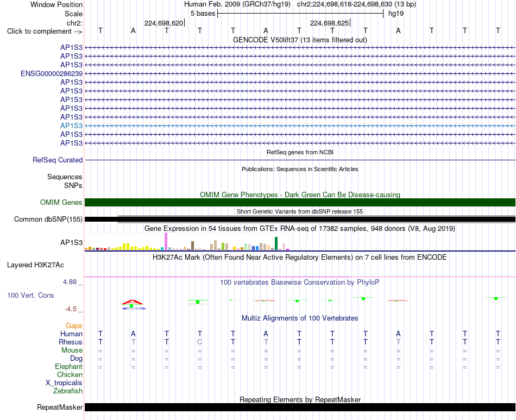Click the Human Feb. 2009 (GRCh37/hg19) assembly text
This screenshot has height=420, width=516.
[237, 4]
